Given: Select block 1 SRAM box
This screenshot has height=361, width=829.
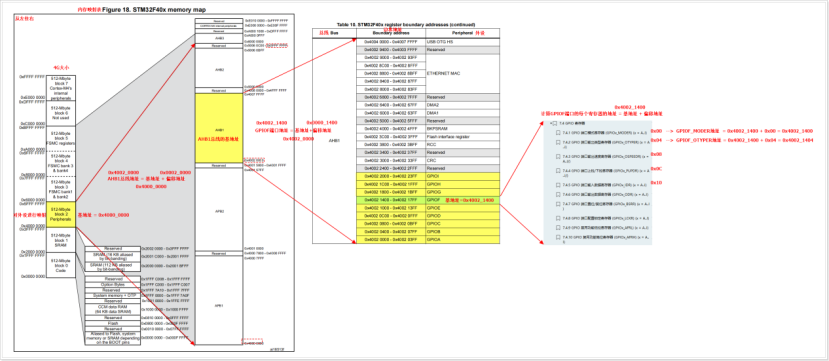Looking at the screenshot, I should coord(61,239).
